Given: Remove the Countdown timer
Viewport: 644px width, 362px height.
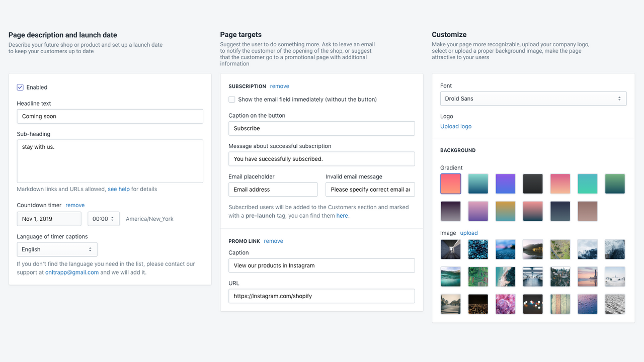Looking at the screenshot, I should (75, 205).
